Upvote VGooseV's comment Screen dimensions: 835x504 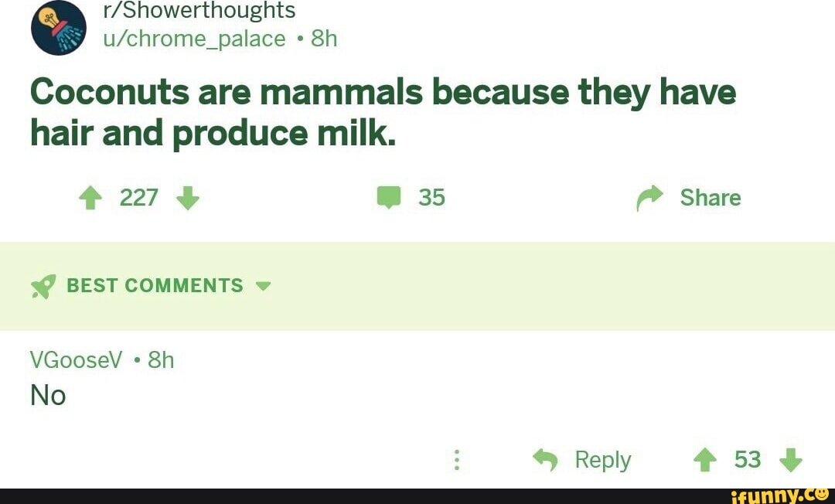[705, 461]
